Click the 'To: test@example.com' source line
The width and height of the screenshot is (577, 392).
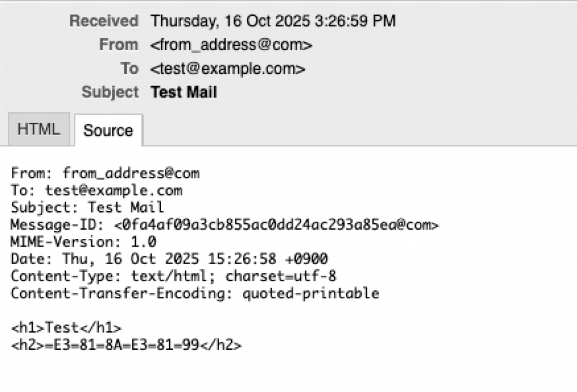click(x=96, y=190)
